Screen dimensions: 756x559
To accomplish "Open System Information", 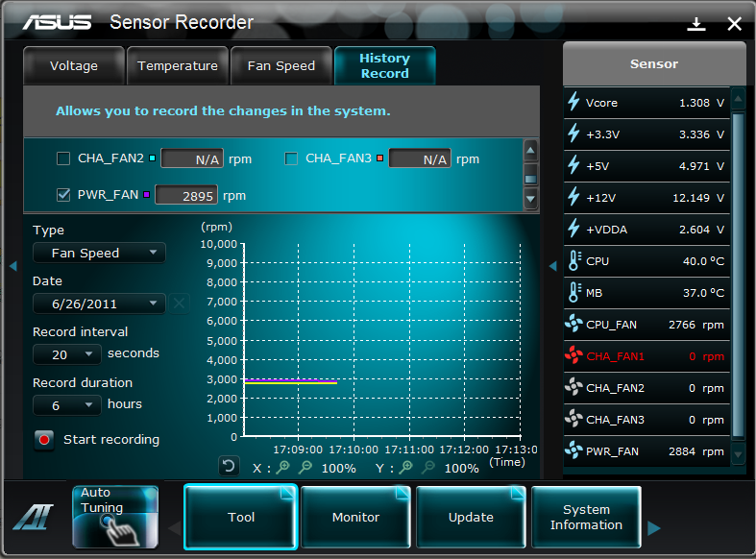I will (586, 517).
